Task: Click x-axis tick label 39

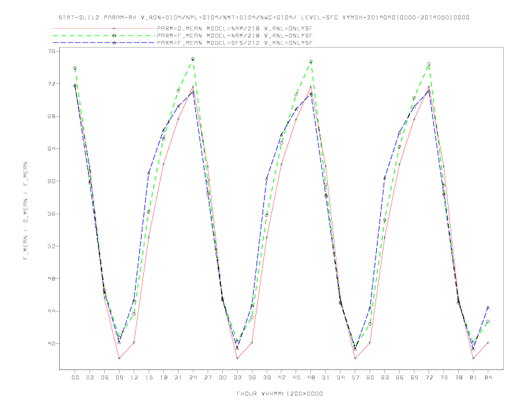Action: 267,377
